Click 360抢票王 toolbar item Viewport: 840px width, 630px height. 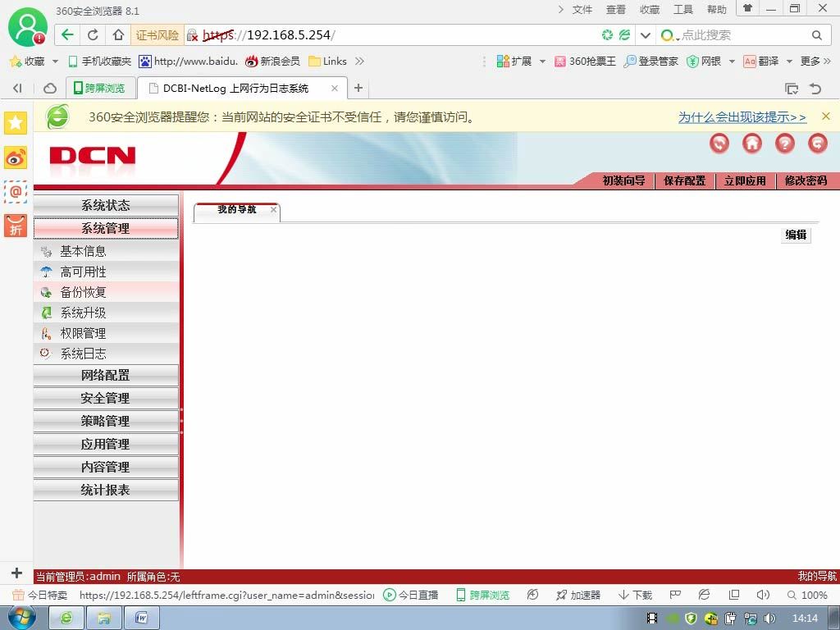[x=585, y=61]
